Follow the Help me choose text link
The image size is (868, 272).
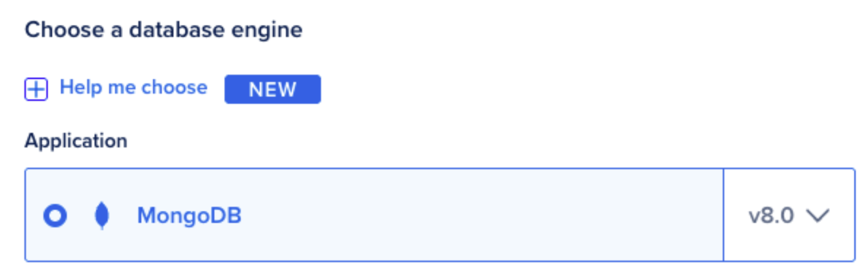(133, 88)
